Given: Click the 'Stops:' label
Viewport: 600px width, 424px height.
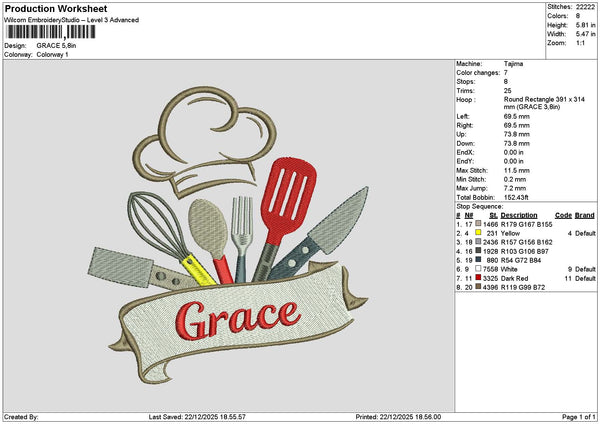Looking at the screenshot, I should pyautogui.click(x=465, y=82).
